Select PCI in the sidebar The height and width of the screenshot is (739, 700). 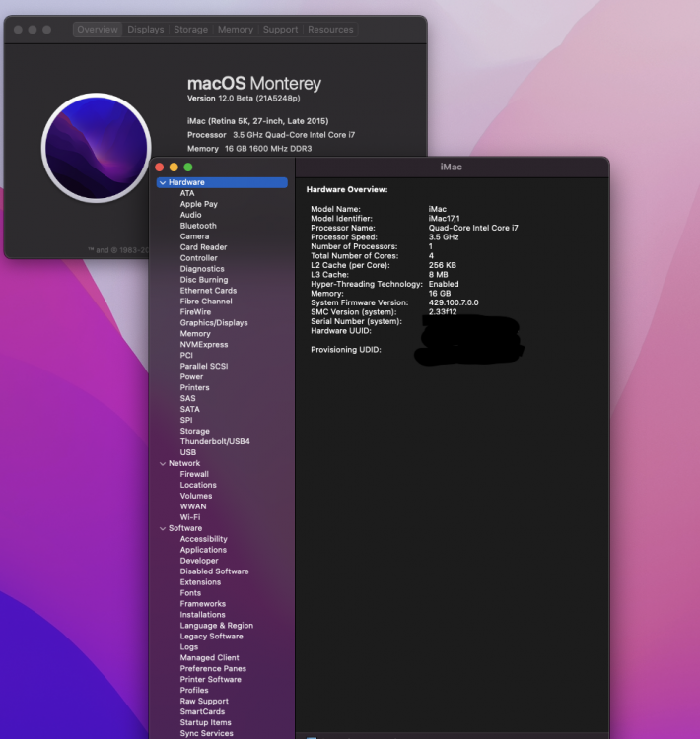tap(186, 356)
